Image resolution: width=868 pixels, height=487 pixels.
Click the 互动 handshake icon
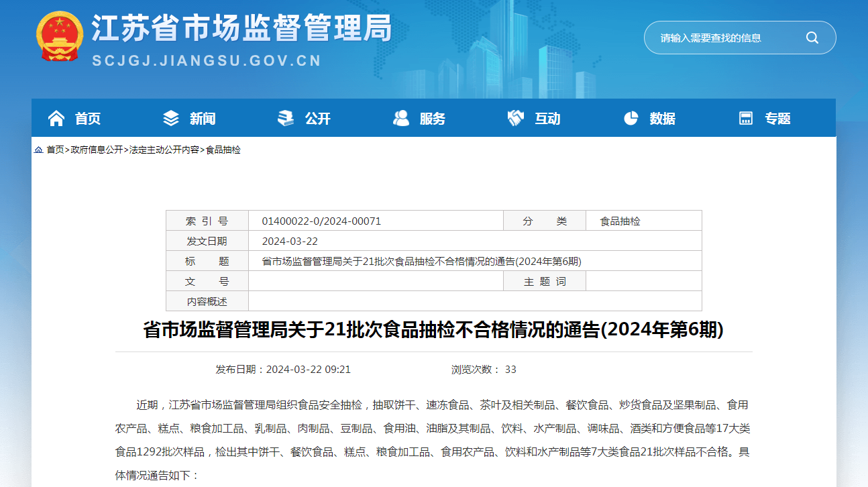tap(515, 117)
